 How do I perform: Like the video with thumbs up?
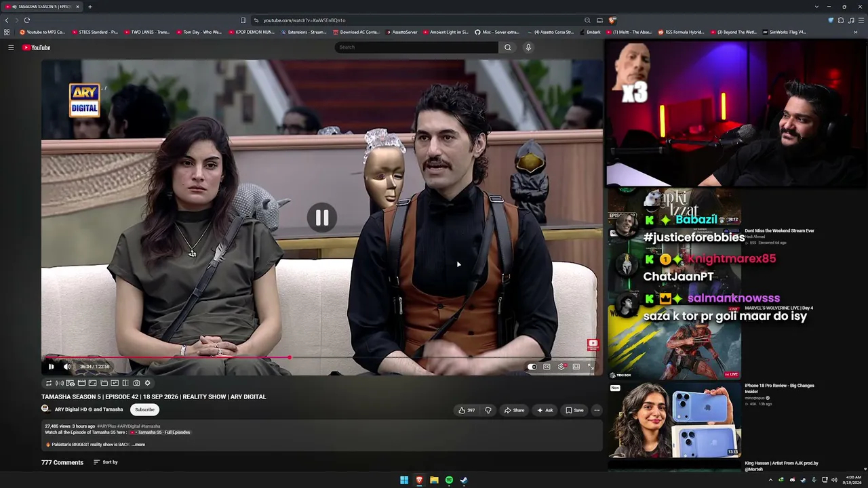[x=466, y=410]
